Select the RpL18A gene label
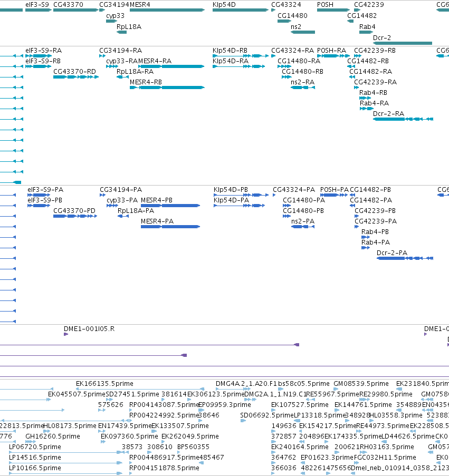Screen dimensions: 449x476 click(x=129, y=27)
